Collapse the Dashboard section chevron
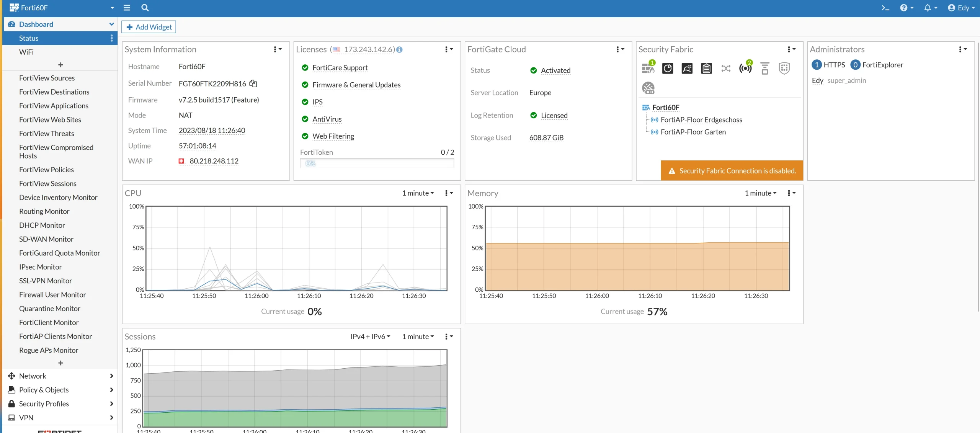980x433 pixels. tap(111, 24)
